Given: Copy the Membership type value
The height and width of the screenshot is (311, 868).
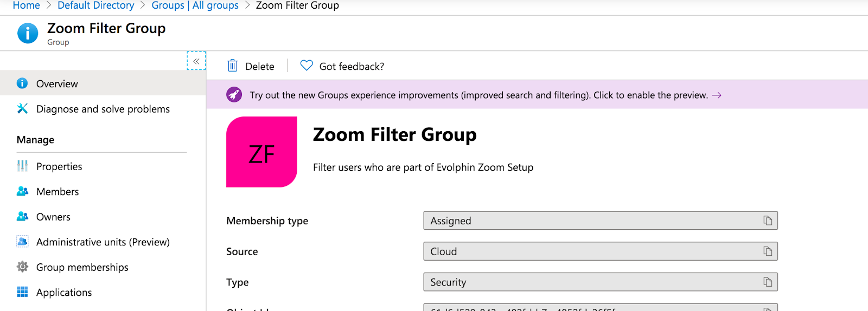Looking at the screenshot, I should click(x=768, y=221).
